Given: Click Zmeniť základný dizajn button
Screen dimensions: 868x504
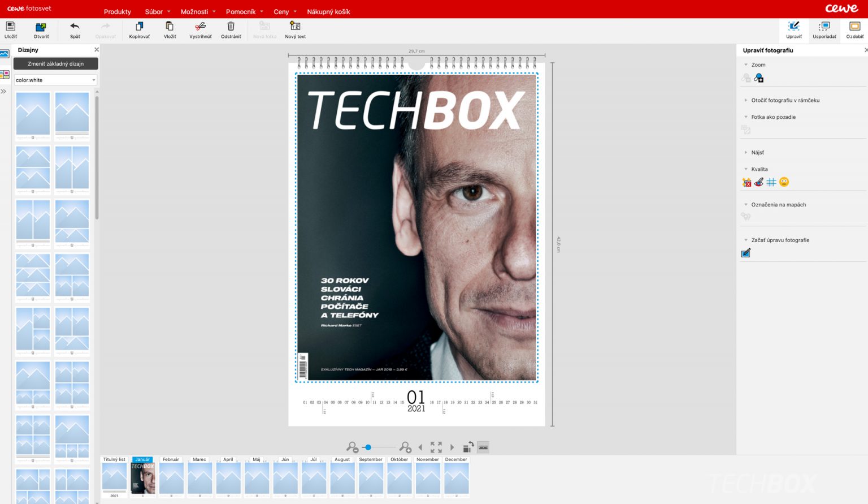Looking at the screenshot, I should [55, 64].
